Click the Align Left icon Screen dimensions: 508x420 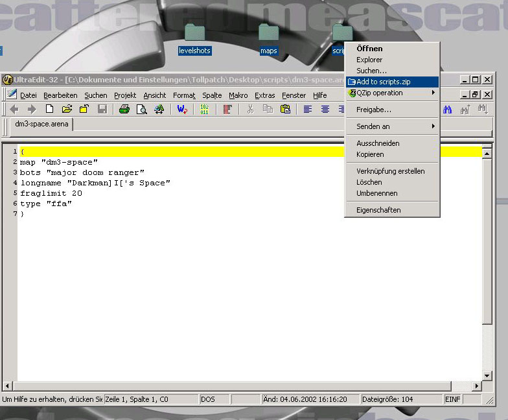(x=308, y=109)
